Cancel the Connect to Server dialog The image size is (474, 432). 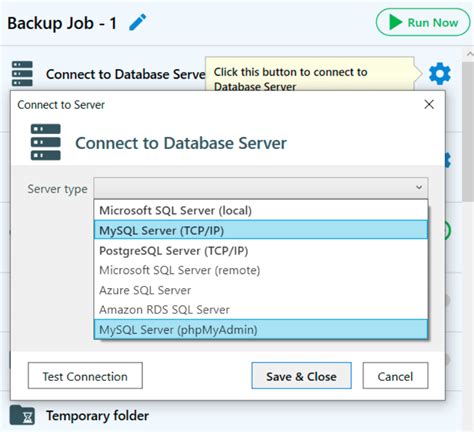click(x=395, y=376)
